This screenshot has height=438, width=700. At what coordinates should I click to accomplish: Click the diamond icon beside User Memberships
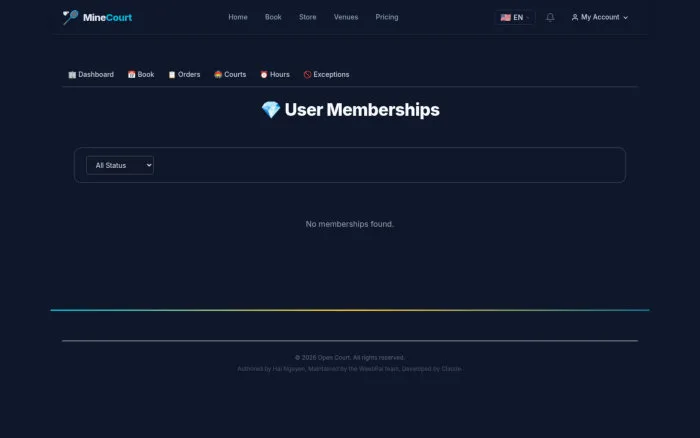click(x=271, y=110)
